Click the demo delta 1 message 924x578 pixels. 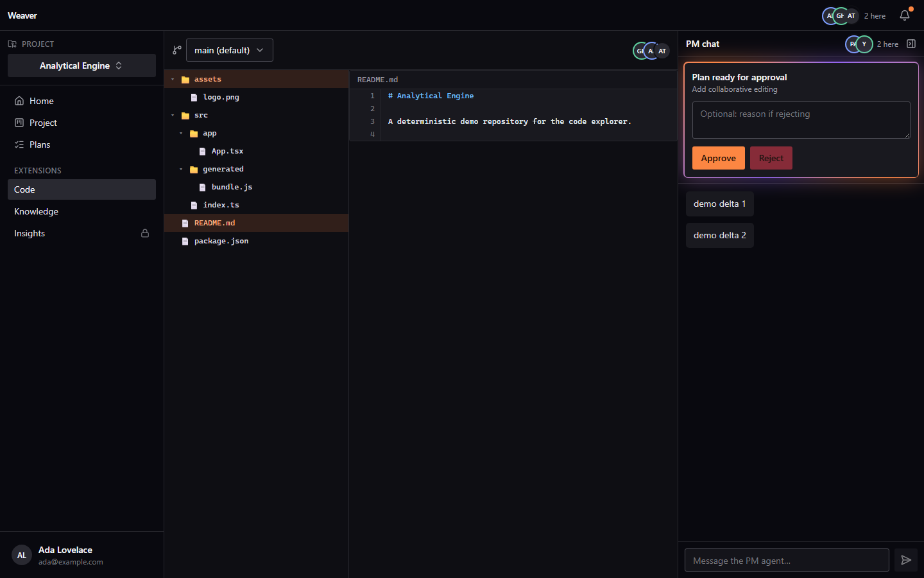pos(720,204)
